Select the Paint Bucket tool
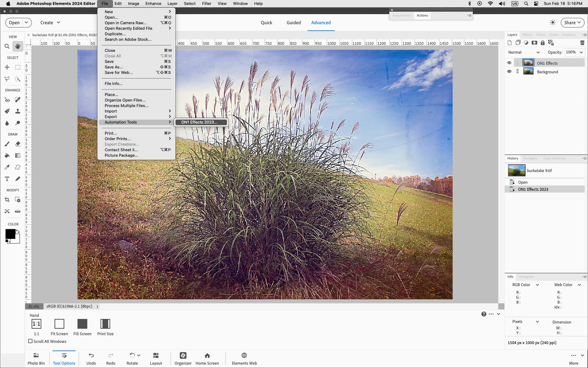 tap(7, 155)
